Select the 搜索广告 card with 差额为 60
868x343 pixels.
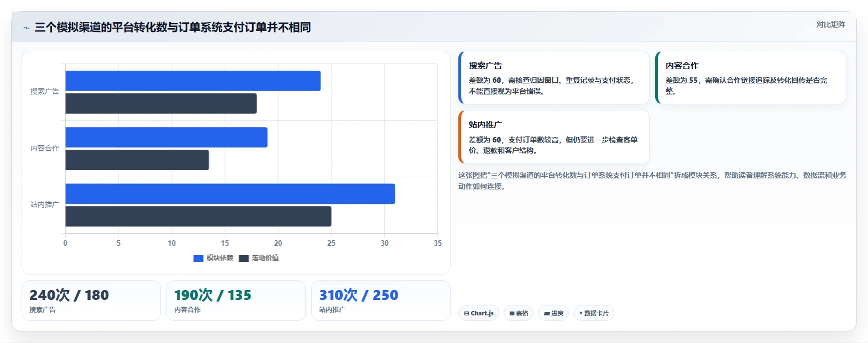[x=554, y=77]
